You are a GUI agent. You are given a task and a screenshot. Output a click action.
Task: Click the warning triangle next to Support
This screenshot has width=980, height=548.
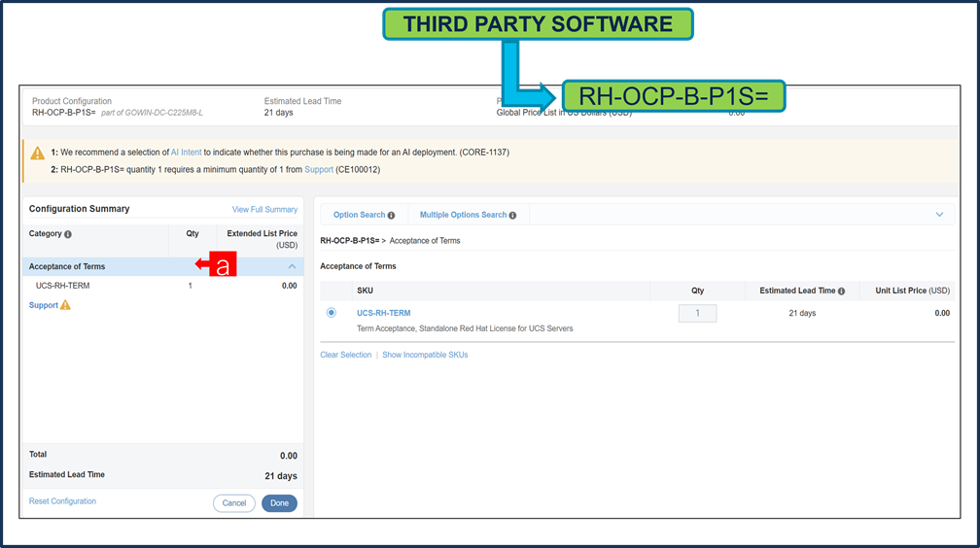(x=66, y=305)
